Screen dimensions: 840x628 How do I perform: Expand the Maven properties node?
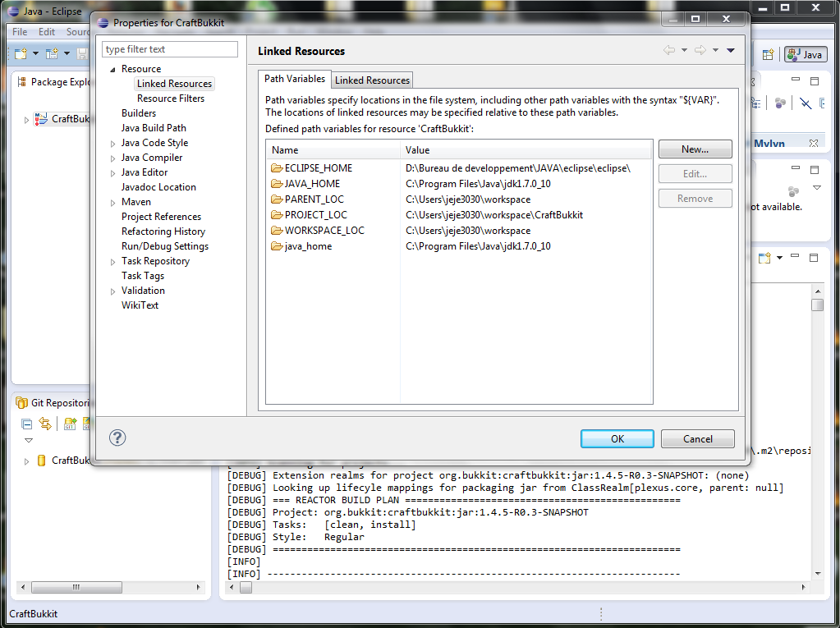[x=113, y=203]
